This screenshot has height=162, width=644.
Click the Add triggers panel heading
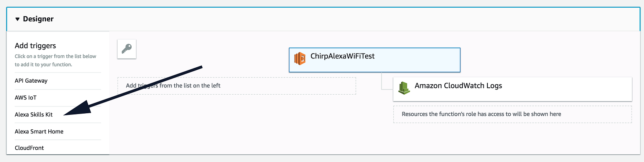[35, 46]
